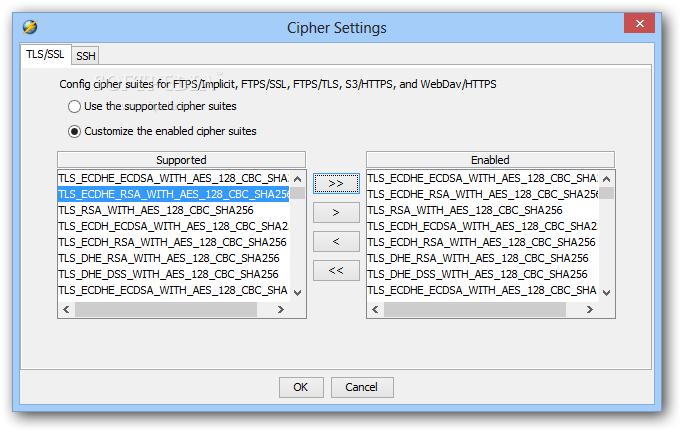Click Supported list scroll right arrow
Viewport: 682px width, 432px height.
coord(281,309)
